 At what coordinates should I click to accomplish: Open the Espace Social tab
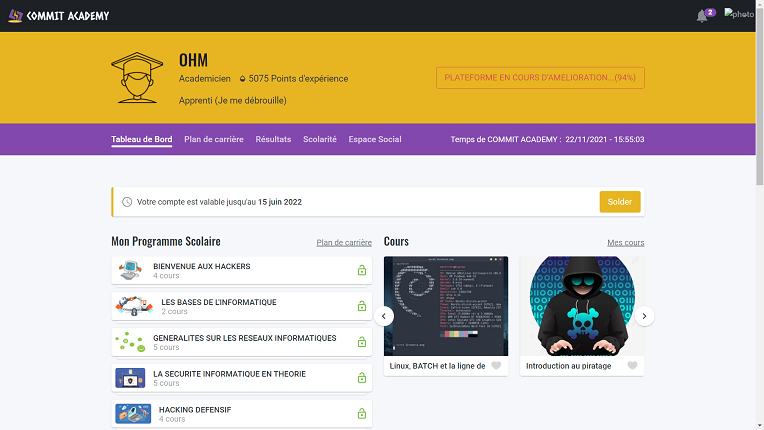click(x=375, y=140)
